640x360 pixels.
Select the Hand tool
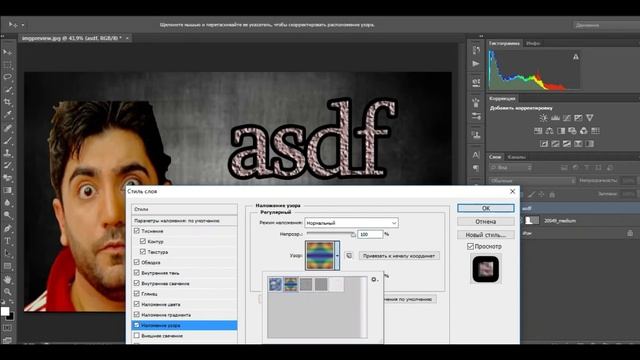(x=7, y=280)
